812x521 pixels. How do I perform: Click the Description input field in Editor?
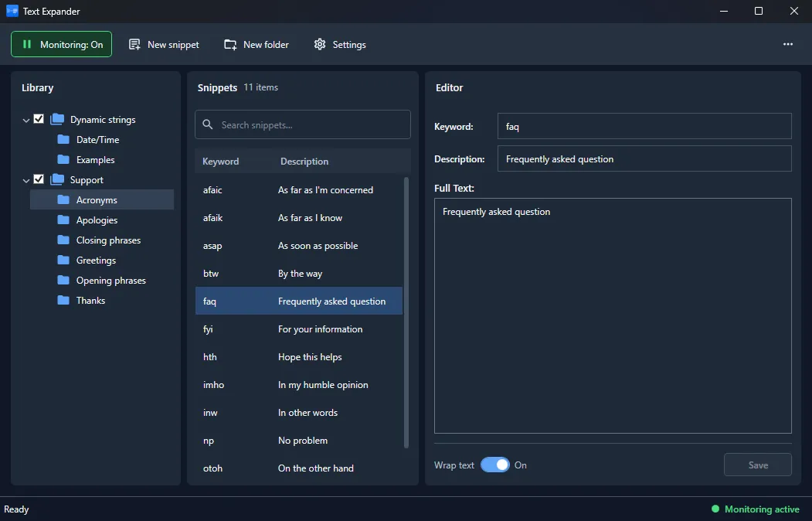click(644, 158)
